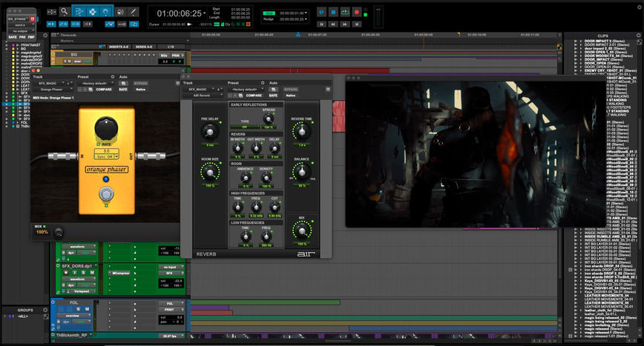Screen dimensions: 644x346
Task: Click the record button in transport
Action: click(x=357, y=13)
